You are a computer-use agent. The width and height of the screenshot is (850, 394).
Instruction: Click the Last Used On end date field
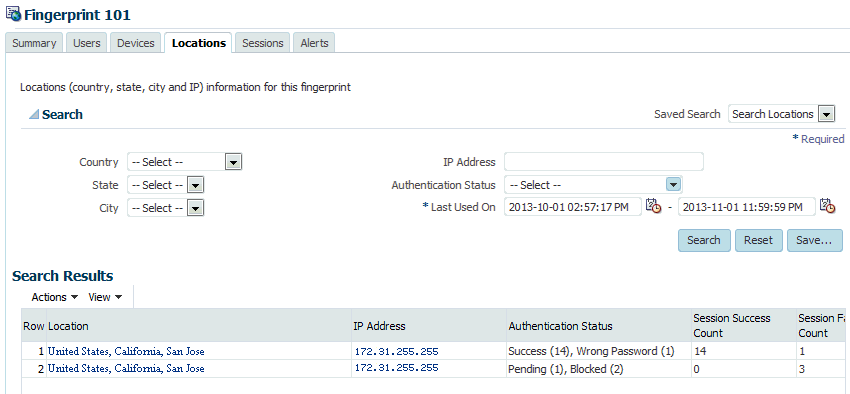pos(746,207)
